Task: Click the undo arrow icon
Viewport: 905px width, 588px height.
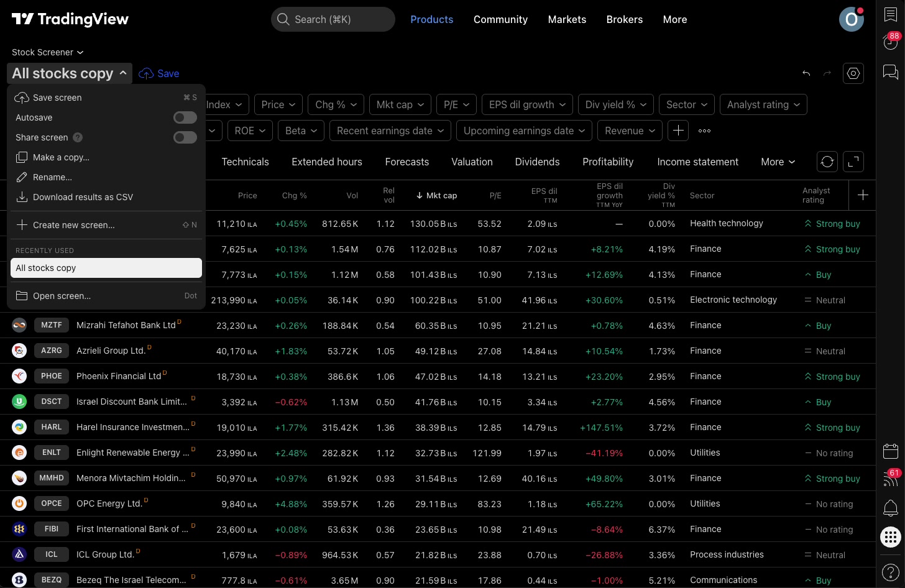Action: (x=806, y=73)
